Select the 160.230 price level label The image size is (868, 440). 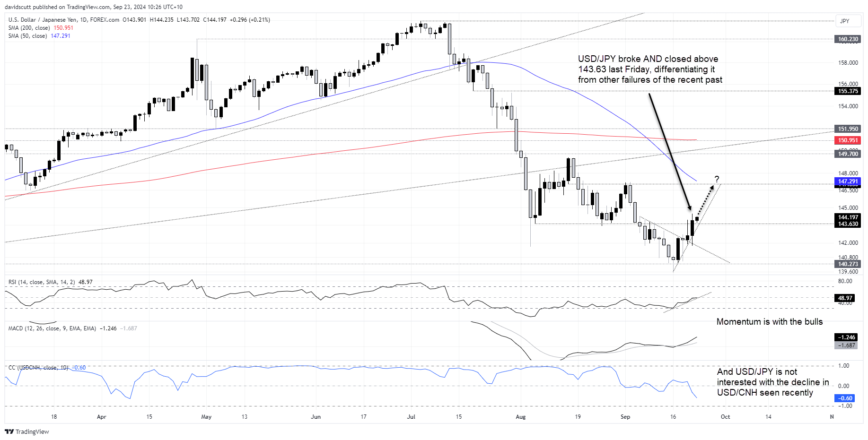848,39
